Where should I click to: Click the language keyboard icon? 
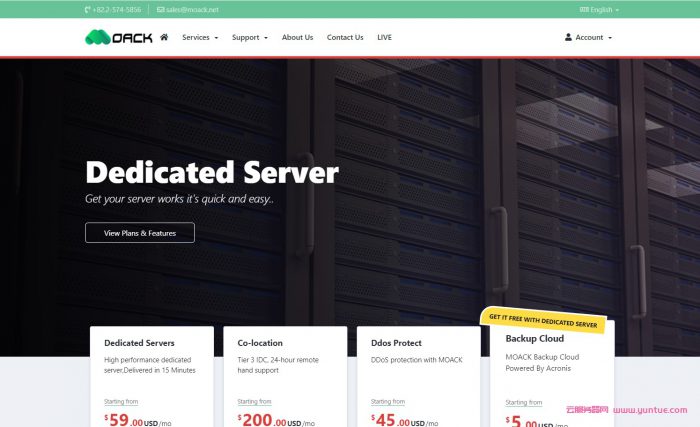[x=583, y=9]
